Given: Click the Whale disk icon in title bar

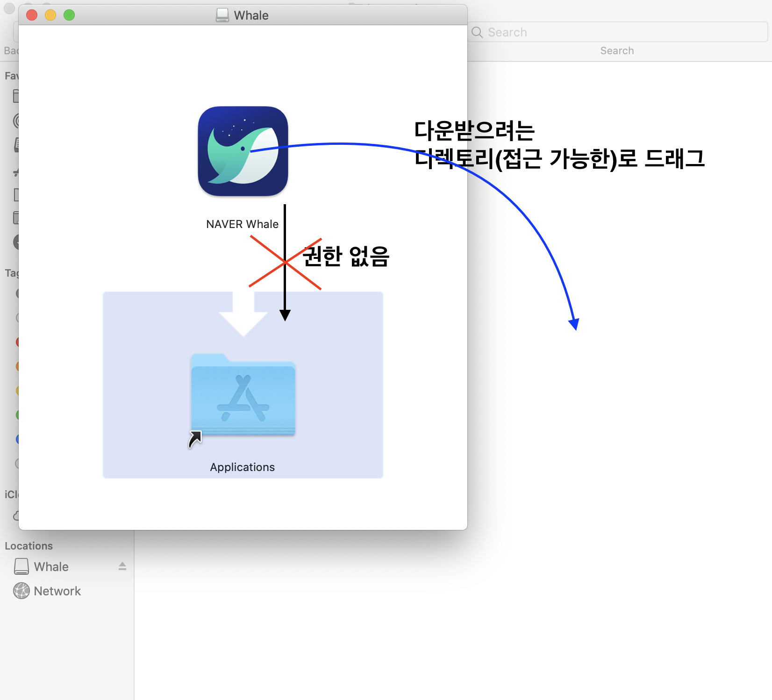Looking at the screenshot, I should pos(222,15).
